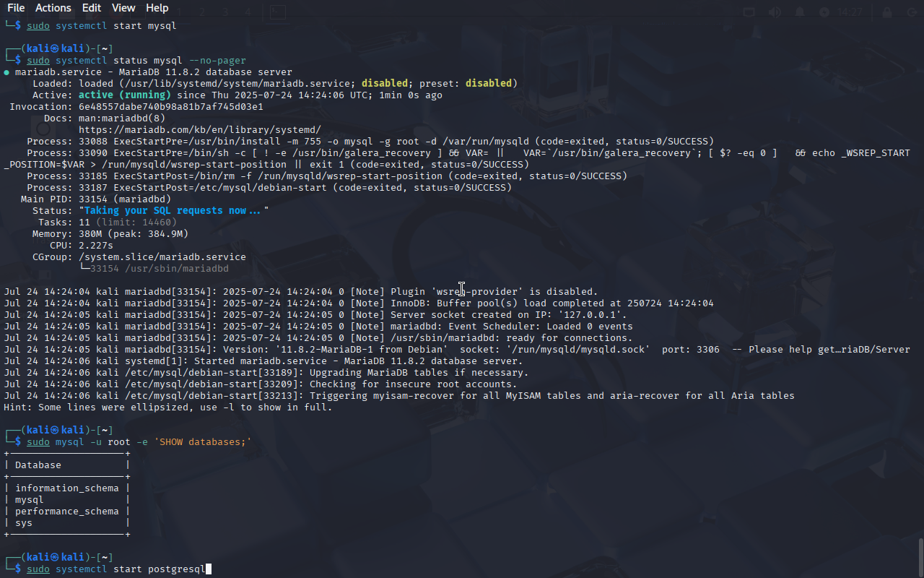Click the 'sudo mysql -u root -e' command
This screenshot has height=578, width=924.
139,442
